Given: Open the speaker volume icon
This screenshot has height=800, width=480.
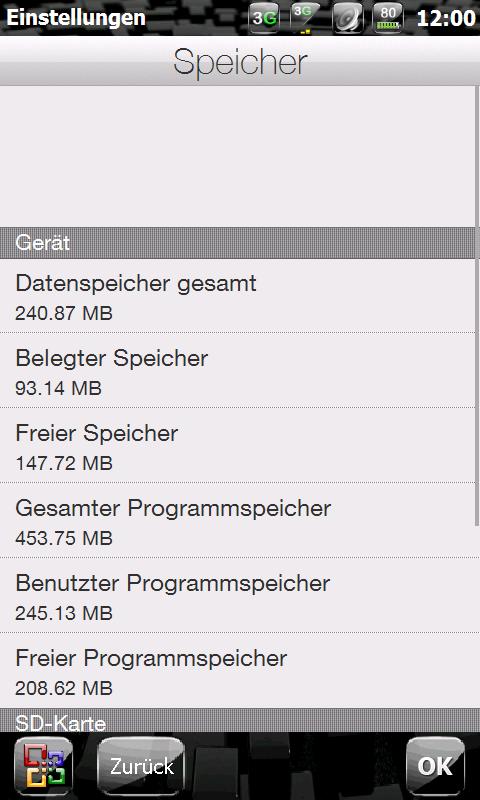Looking at the screenshot, I should point(347,18).
